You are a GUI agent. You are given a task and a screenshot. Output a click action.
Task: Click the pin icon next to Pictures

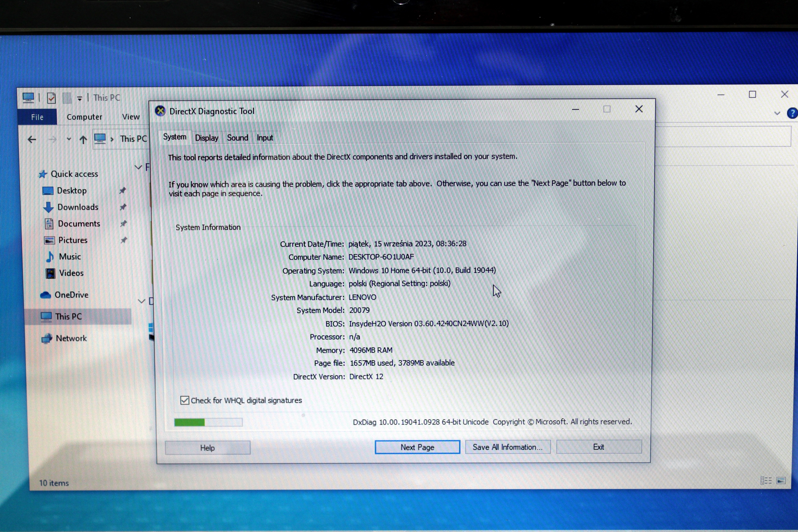tap(123, 240)
